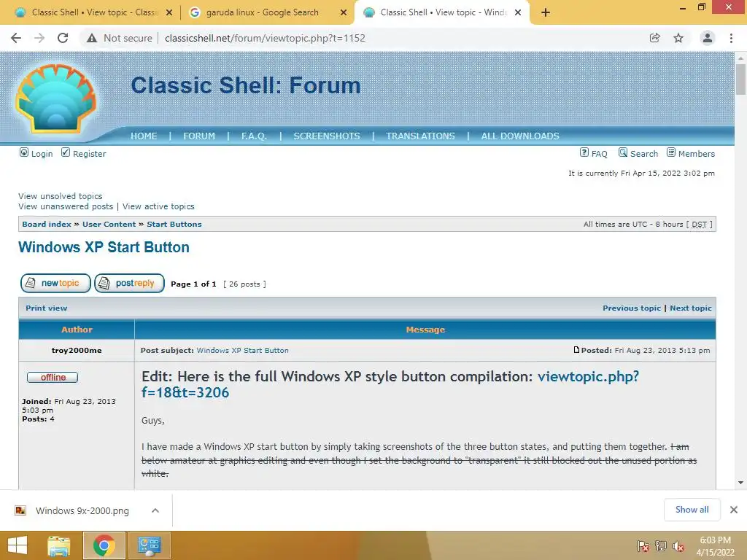Viewport: 747px width, 560px height.
Task: Click the post icon next to Posted date
Action: pyautogui.click(x=576, y=350)
